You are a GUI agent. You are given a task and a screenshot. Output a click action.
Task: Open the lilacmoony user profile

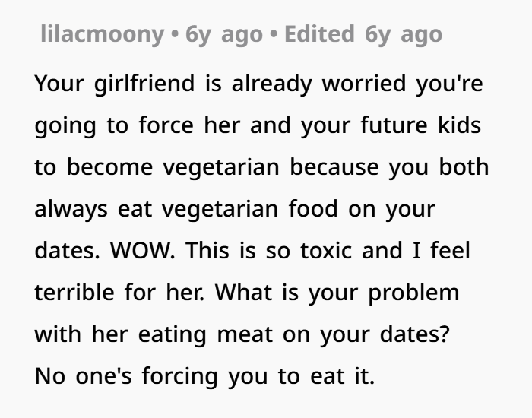point(101,34)
